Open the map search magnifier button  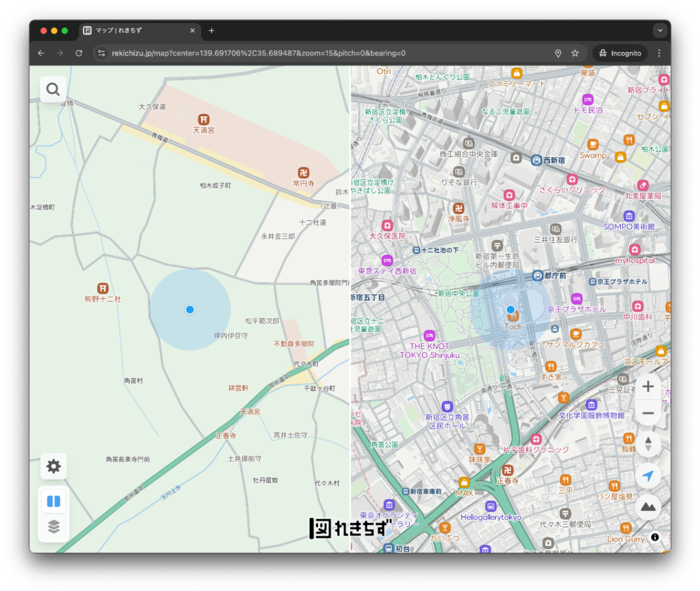pyautogui.click(x=53, y=89)
